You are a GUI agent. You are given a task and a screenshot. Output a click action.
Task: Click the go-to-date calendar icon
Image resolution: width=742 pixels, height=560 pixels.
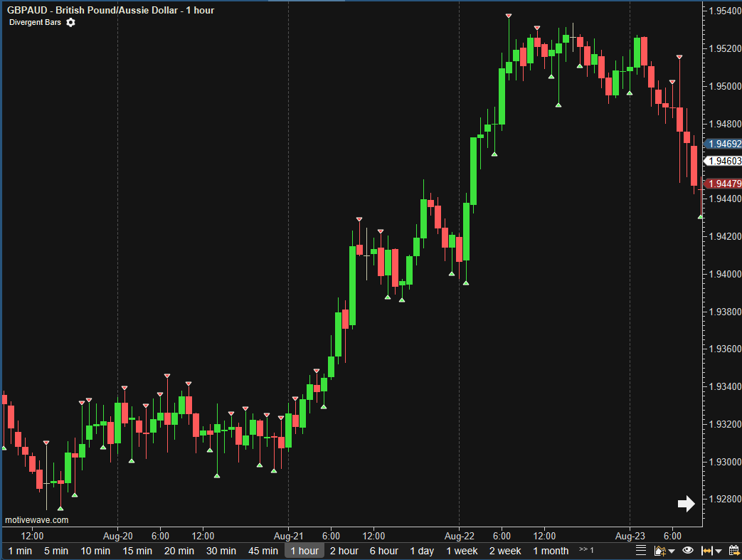click(734, 551)
